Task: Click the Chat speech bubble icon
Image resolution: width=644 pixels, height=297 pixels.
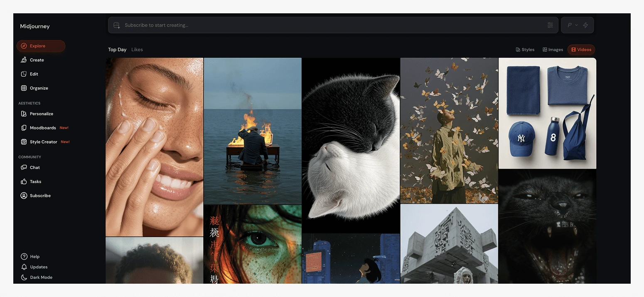Action: [x=24, y=168]
